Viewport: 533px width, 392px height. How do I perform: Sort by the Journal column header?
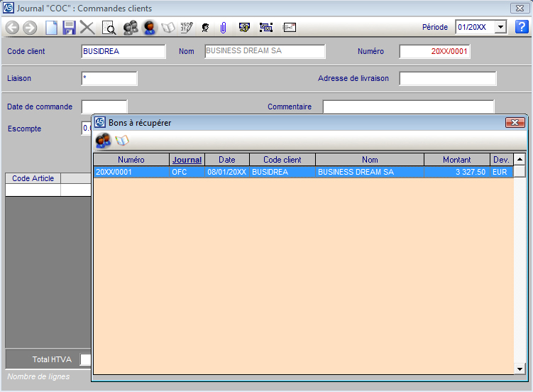coord(187,160)
